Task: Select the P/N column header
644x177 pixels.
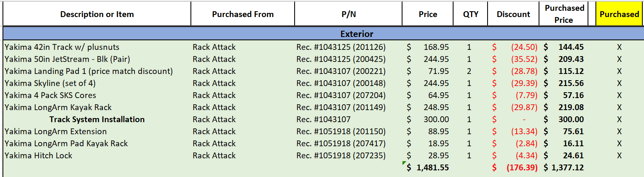Action: [348, 14]
